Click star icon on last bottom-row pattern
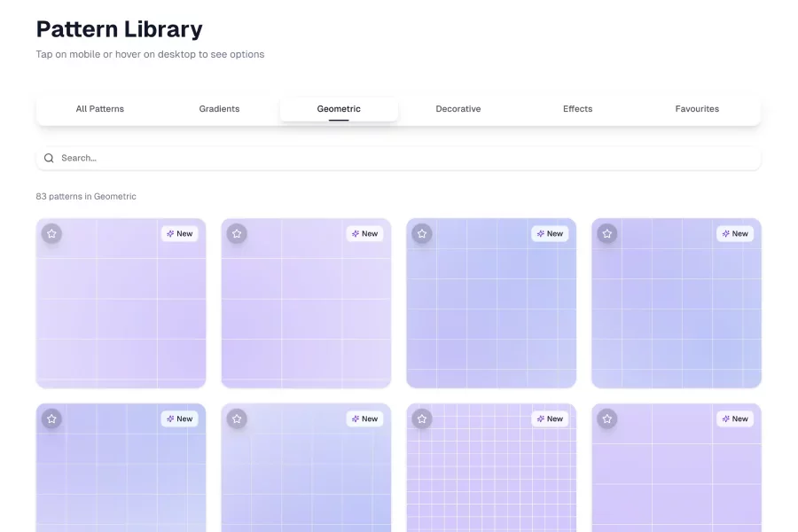 click(607, 419)
